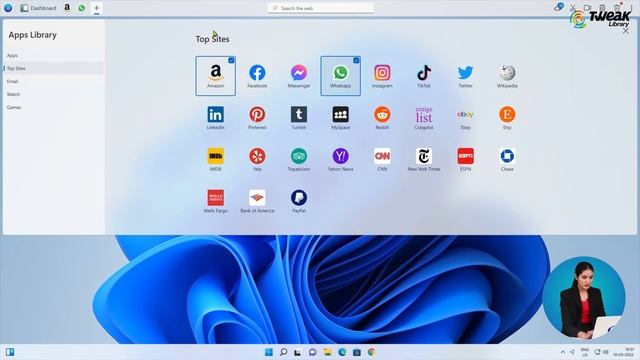Launch Google Chrome from the taskbar
Screen dimensions: 640x360
[x=371, y=352]
